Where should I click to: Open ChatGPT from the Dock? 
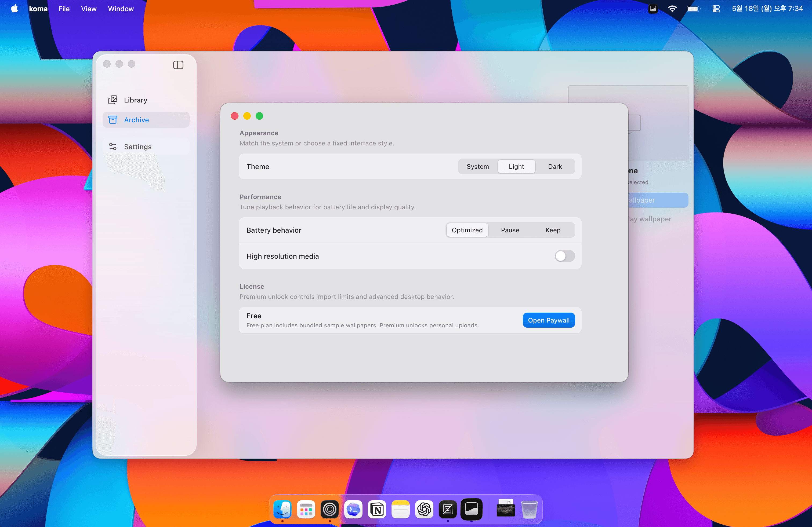pyautogui.click(x=424, y=509)
